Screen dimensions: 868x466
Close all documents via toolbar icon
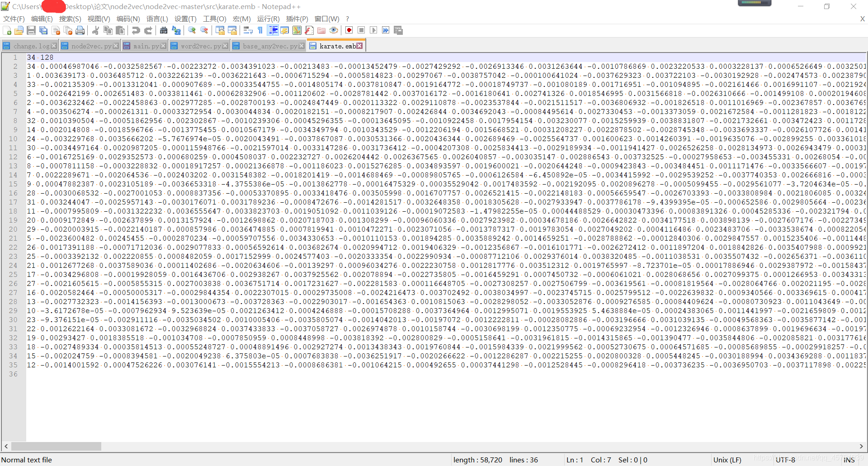(x=68, y=30)
